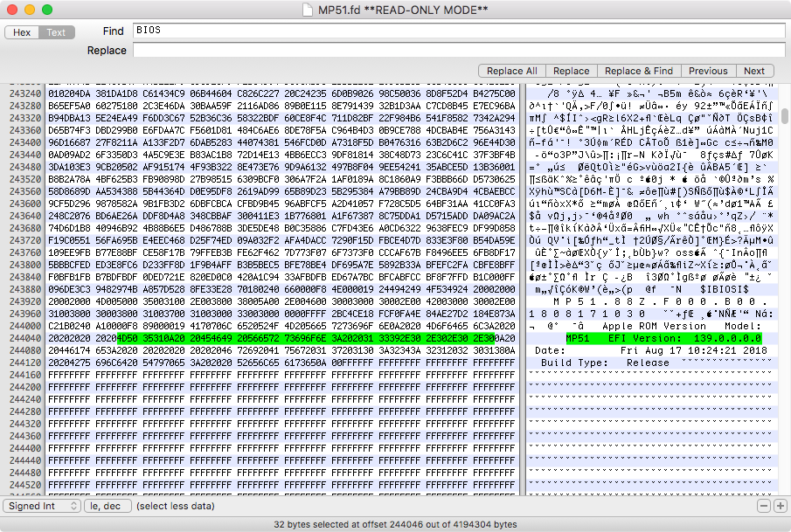The height and width of the screenshot is (532, 791).
Task: Click offset label 243880
Action: tap(25, 289)
